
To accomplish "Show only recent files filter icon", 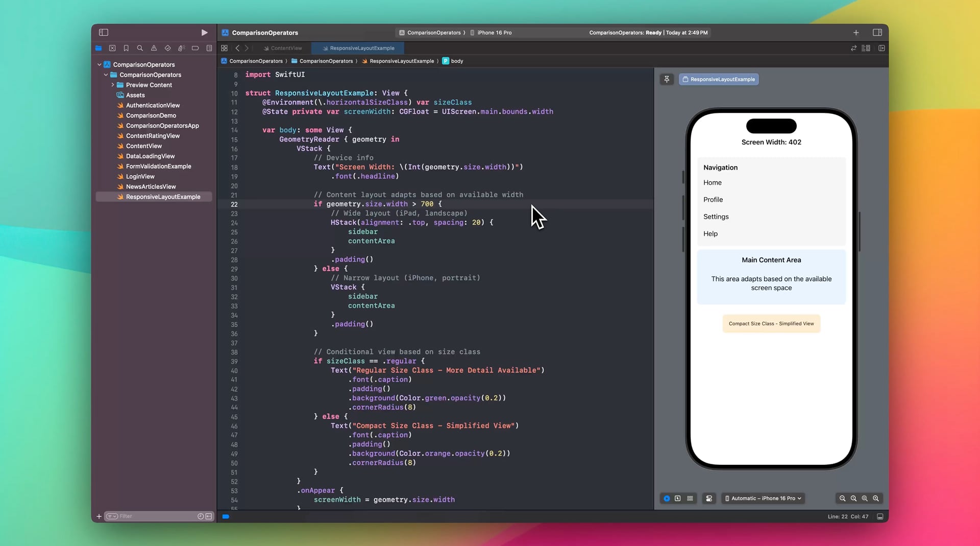I will click(x=201, y=516).
